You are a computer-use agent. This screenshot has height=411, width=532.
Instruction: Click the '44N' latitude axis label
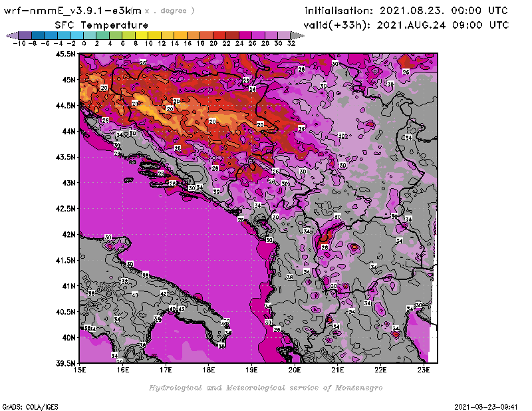click(x=68, y=131)
